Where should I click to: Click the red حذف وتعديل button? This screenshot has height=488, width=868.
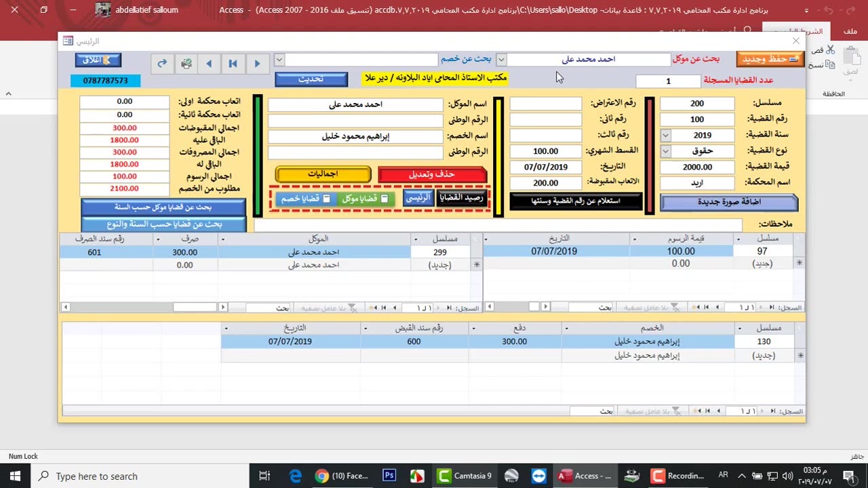[432, 174]
